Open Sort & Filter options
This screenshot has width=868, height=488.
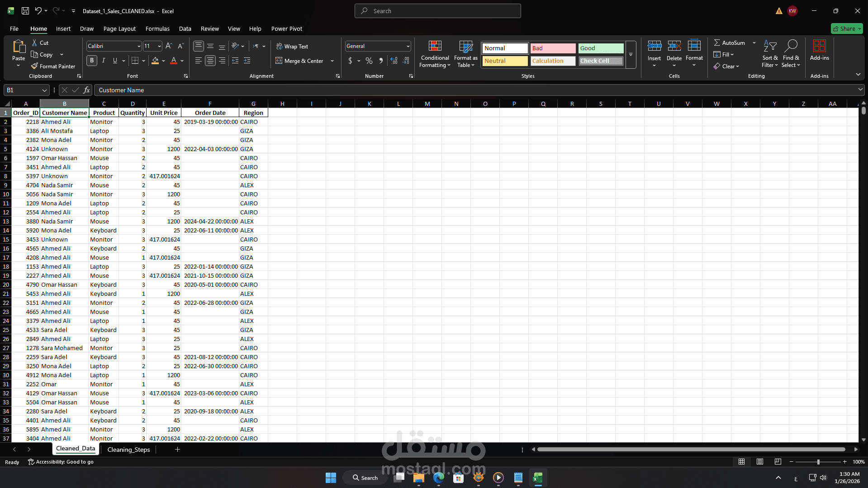click(x=770, y=53)
